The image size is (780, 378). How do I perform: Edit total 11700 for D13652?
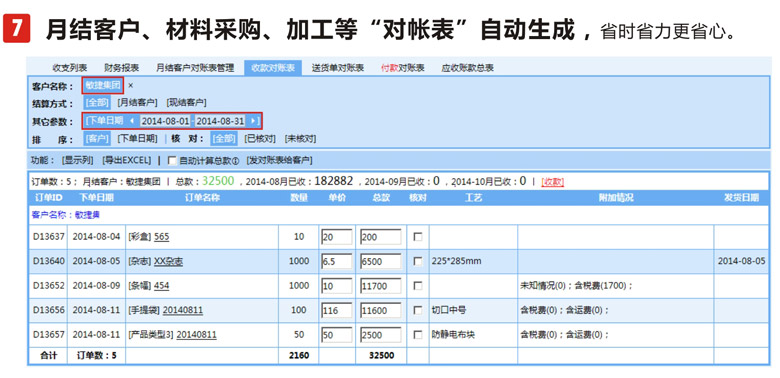point(381,286)
